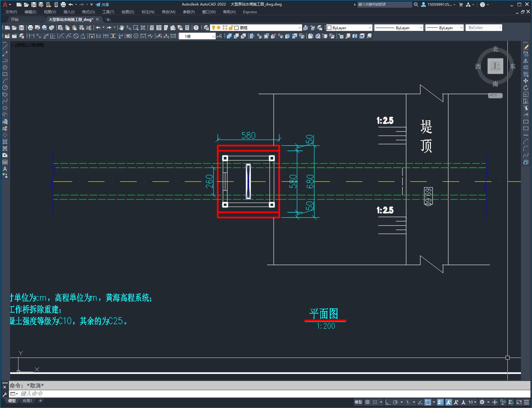532x408 pixels.
Task: Open the 标注(N) menu
Action: 148,12
